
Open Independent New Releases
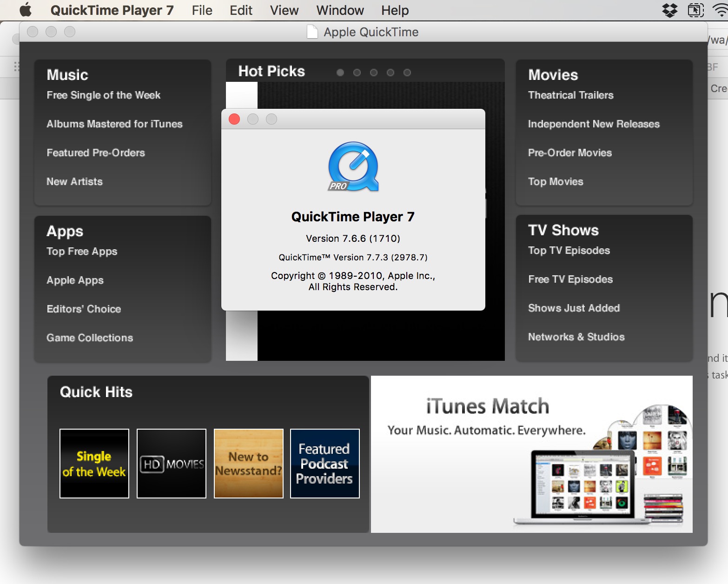tap(594, 124)
